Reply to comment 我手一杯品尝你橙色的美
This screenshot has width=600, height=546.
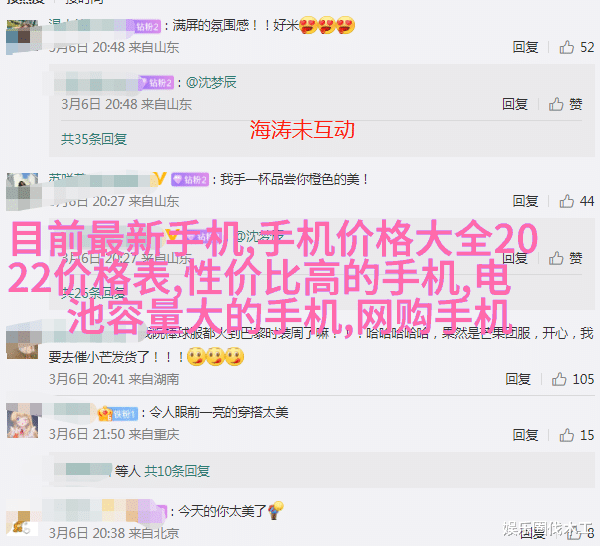pos(525,201)
